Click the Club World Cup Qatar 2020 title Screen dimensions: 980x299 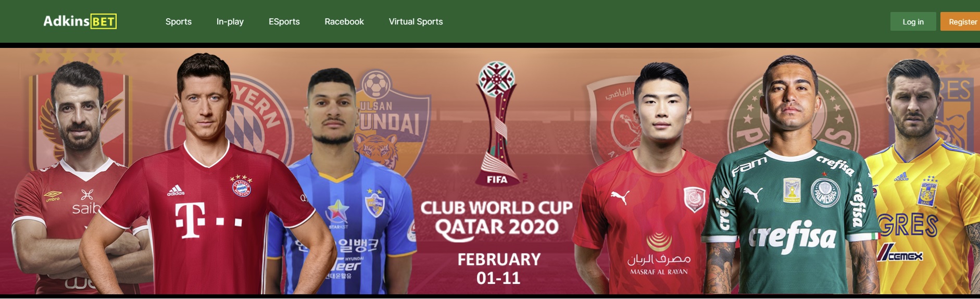coord(496,217)
